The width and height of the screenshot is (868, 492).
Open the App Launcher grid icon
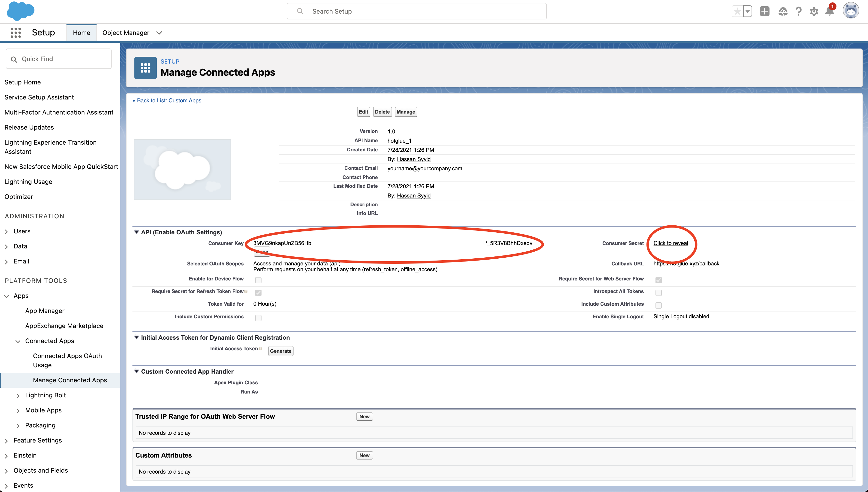click(x=16, y=33)
